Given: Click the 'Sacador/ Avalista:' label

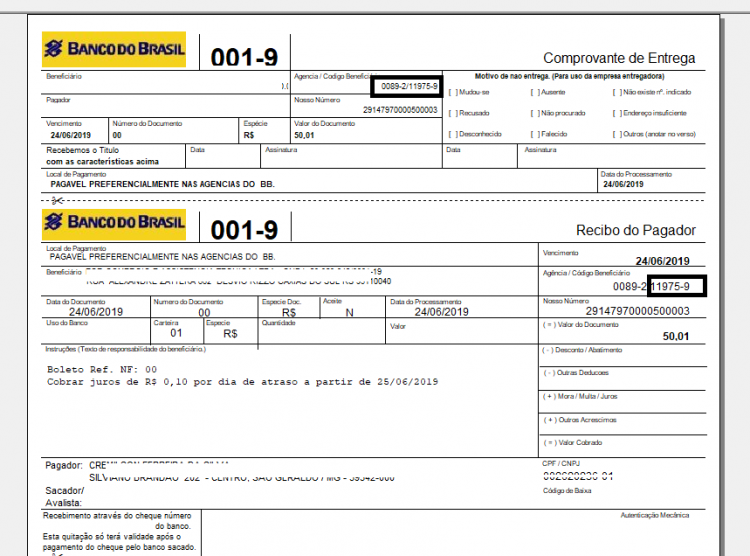Looking at the screenshot, I should (x=65, y=497).
